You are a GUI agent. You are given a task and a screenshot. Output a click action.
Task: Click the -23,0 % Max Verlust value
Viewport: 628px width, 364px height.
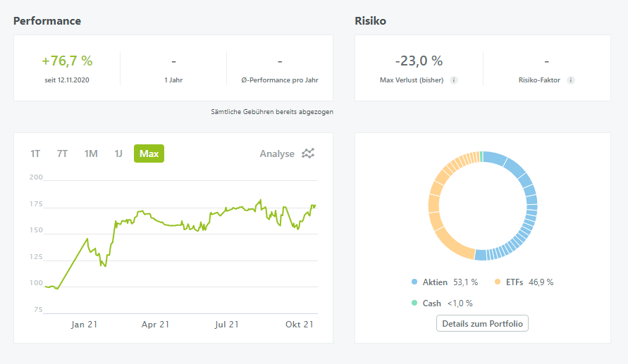pos(419,61)
